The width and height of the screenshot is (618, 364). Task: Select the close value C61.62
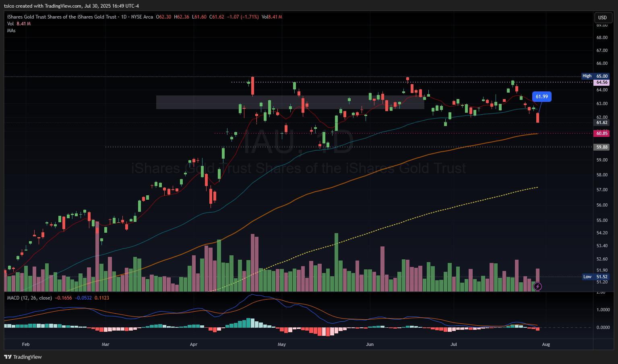217,17
